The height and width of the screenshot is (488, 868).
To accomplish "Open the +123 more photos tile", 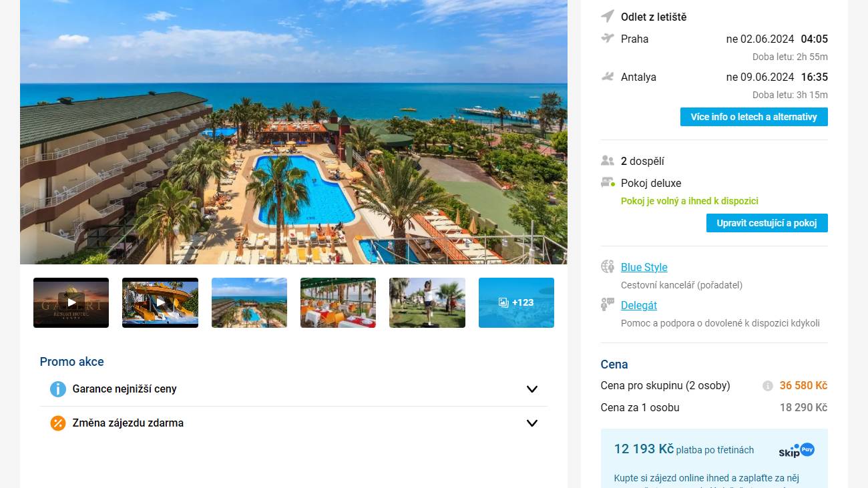I will coord(516,302).
